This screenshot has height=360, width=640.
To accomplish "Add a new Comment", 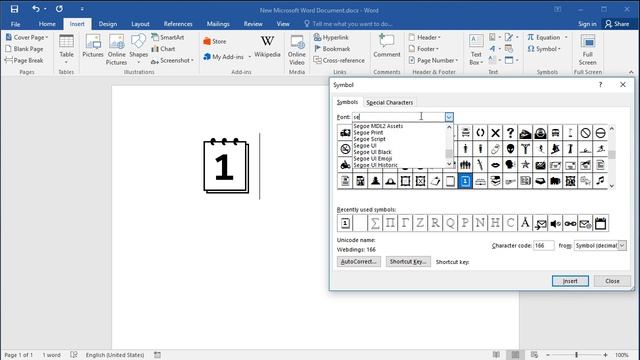I will (x=387, y=46).
